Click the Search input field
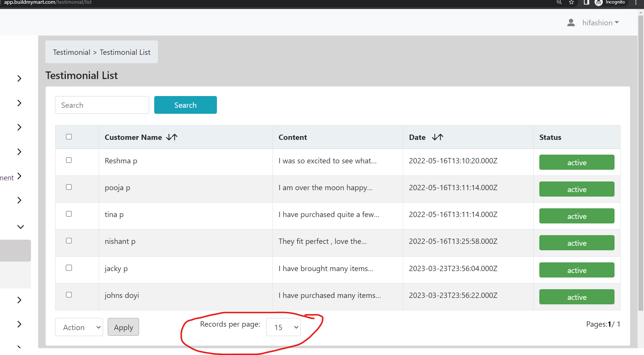 102,105
